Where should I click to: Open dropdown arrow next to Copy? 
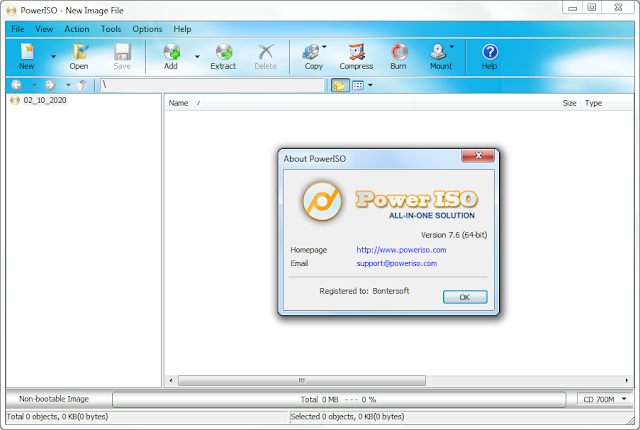coord(324,47)
